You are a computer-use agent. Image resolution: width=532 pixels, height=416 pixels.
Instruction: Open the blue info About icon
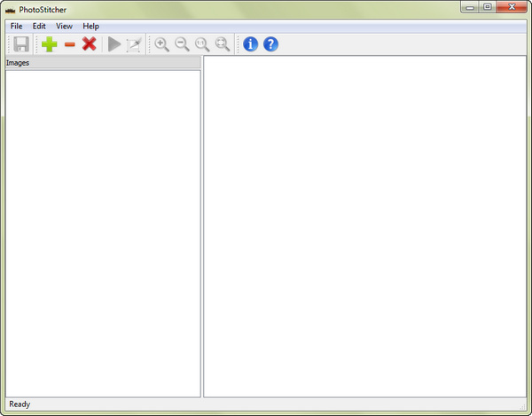250,44
